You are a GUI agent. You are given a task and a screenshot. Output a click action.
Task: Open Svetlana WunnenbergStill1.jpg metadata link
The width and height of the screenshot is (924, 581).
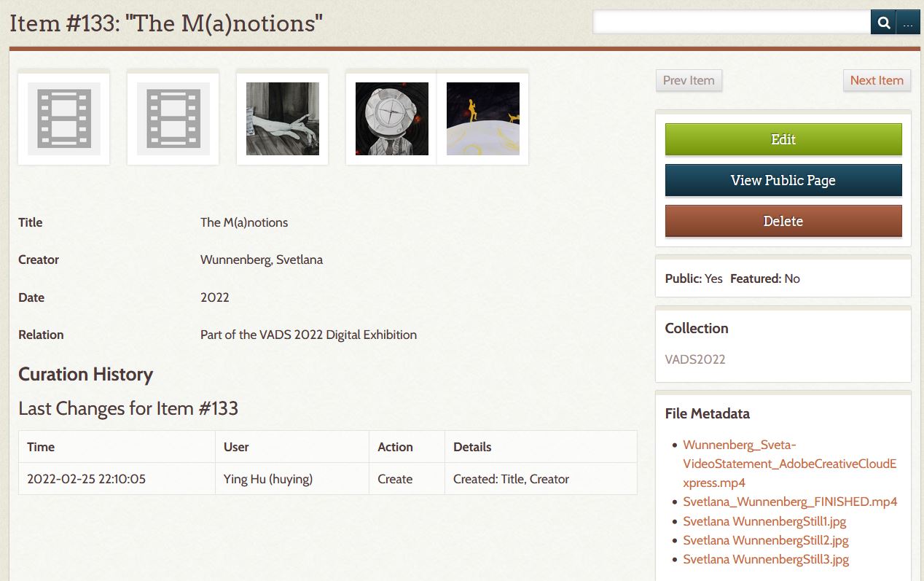pos(764,521)
